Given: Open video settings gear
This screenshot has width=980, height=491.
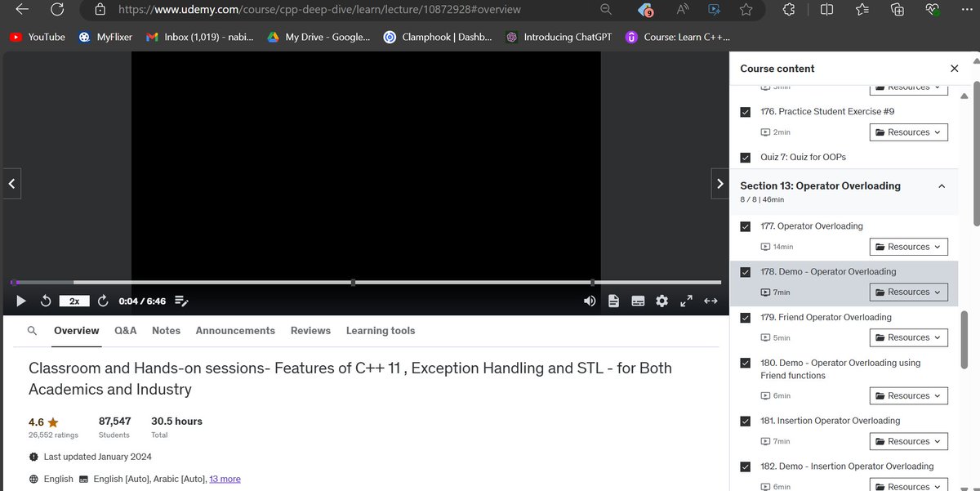Looking at the screenshot, I should click(x=662, y=301).
